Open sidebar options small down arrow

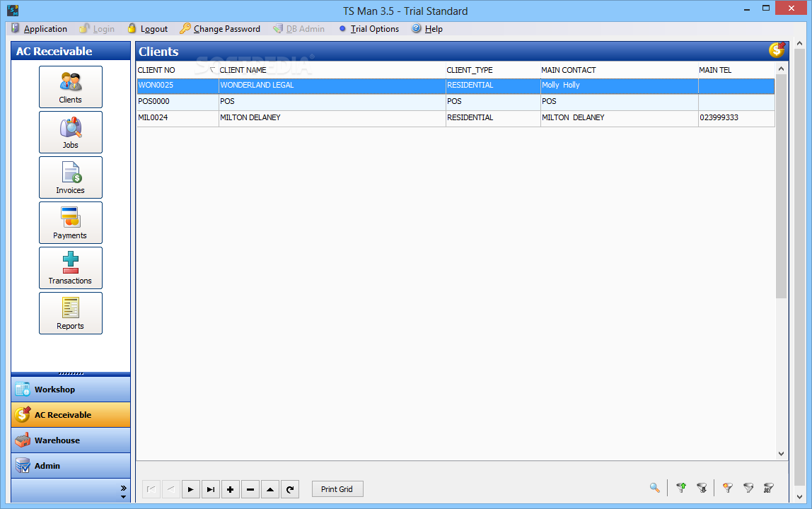coord(123,497)
